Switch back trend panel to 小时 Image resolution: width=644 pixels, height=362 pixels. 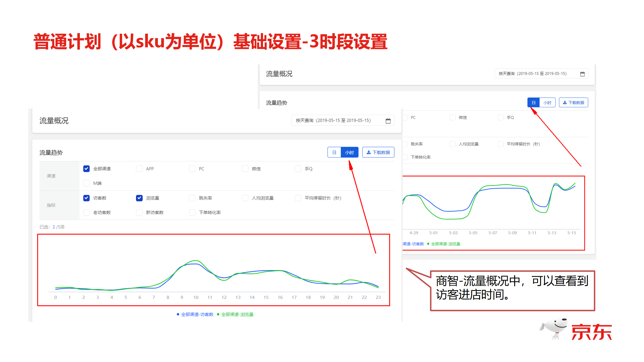pos(547,102)
